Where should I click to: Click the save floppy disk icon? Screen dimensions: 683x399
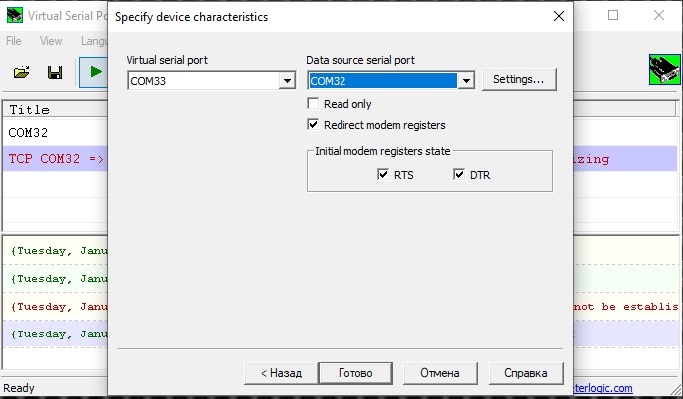pyautogui.click(x=55, y=72)
